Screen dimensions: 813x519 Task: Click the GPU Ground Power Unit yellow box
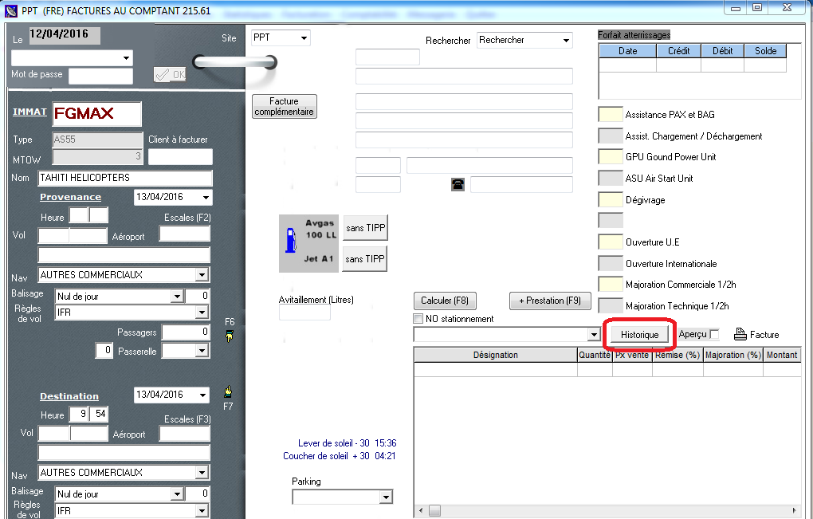point(609,157)
